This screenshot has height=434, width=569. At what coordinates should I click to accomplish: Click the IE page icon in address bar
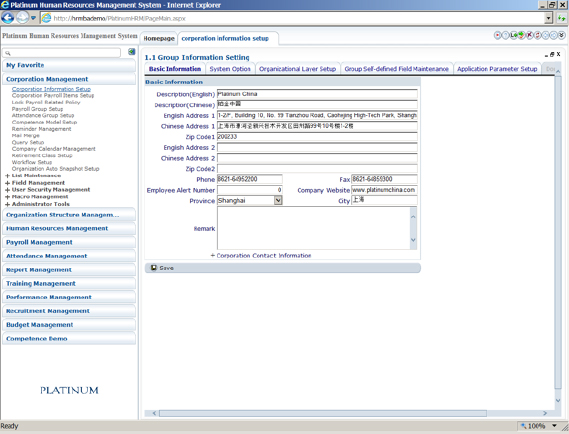[x=46, y=18]
